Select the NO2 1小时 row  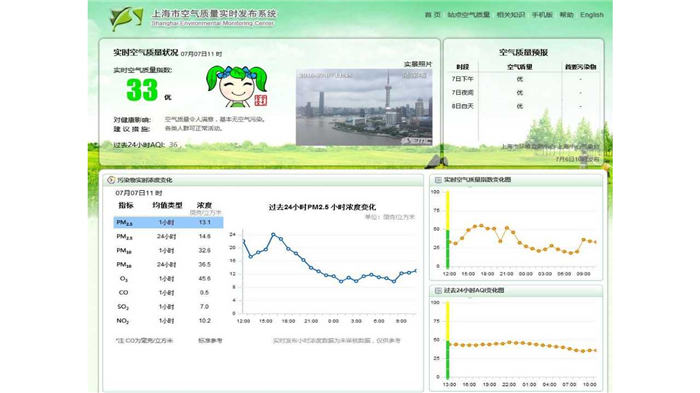tap(168, 321)
